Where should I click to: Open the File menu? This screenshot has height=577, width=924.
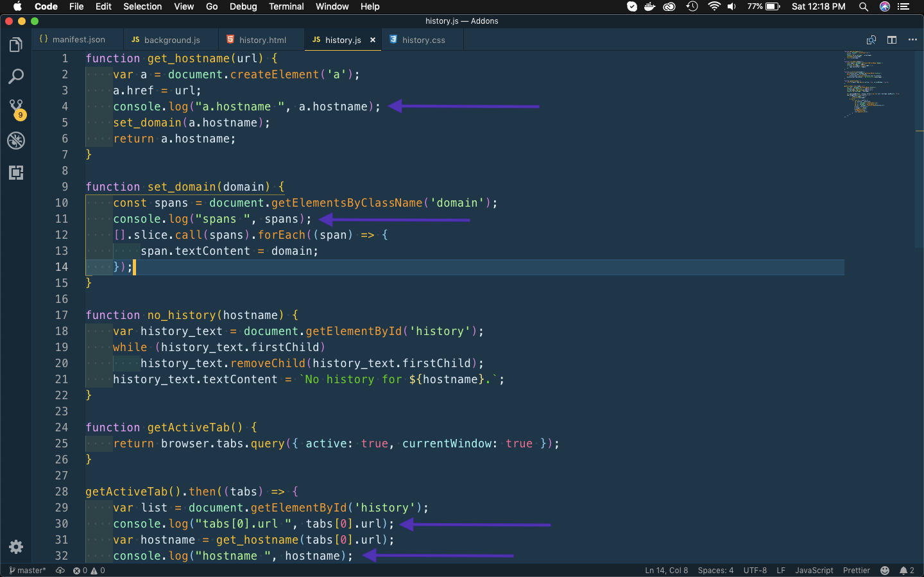[76, 6]
